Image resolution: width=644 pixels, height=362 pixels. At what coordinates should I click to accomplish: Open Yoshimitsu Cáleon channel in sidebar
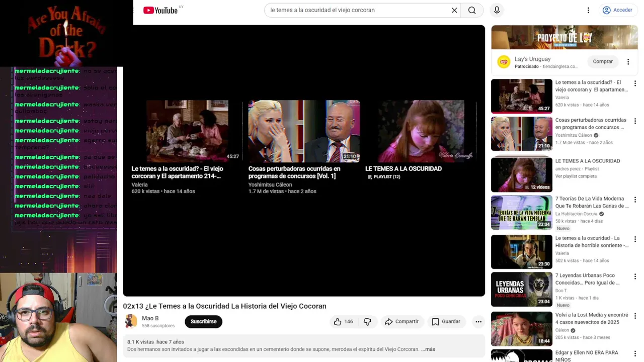click(574, 135)
